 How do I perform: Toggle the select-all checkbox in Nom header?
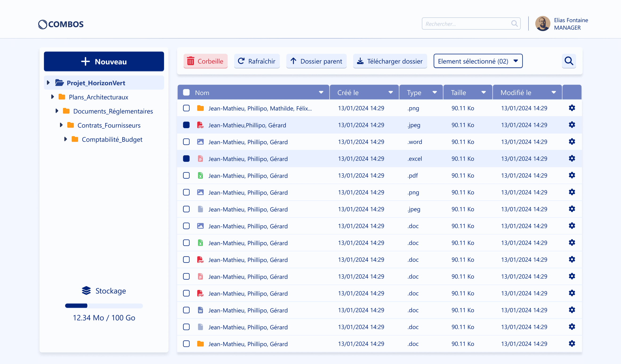186,93
